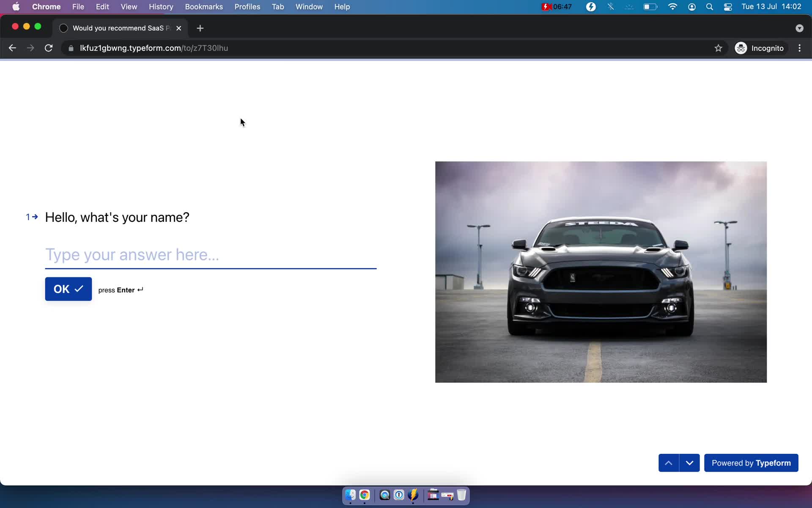Open the lightning bolt app in the Dock
This screenshot has width=812, height=508.
pyautogui.click(x=413, y=494)
